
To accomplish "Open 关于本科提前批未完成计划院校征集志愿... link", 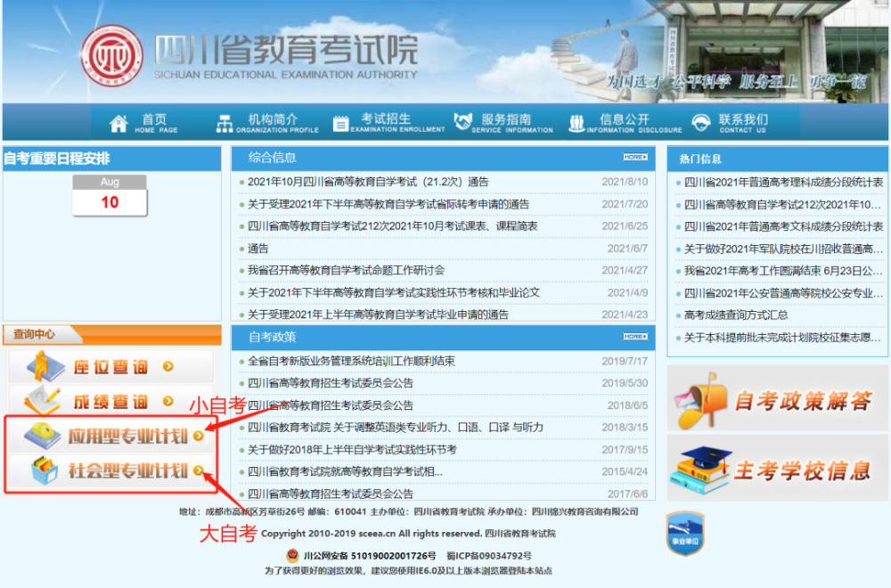I will click(x=782, y=338).
